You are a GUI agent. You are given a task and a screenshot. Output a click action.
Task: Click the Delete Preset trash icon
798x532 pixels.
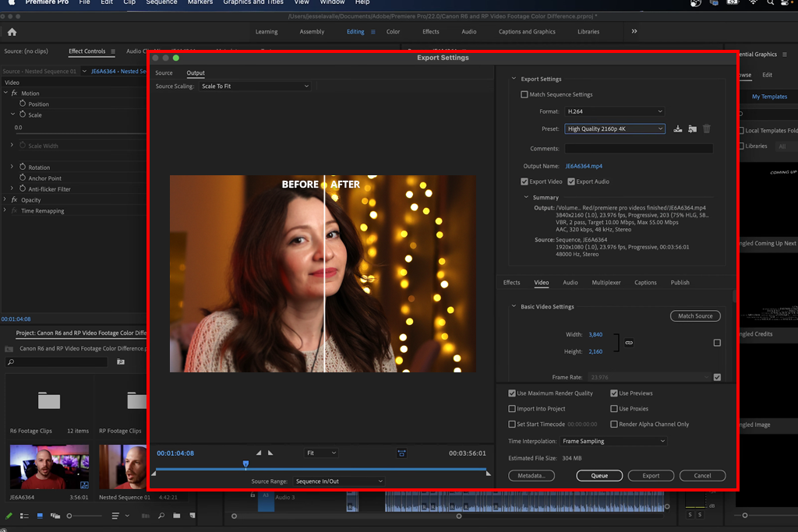(x=706, y=129)
